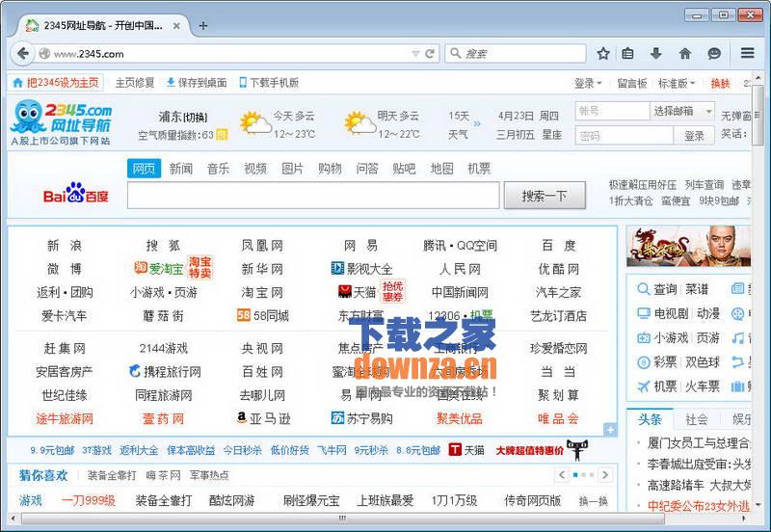Screen dimensions: 771x532
Task: Click the 2345.com octopus logo
Action: click(61, 122)
